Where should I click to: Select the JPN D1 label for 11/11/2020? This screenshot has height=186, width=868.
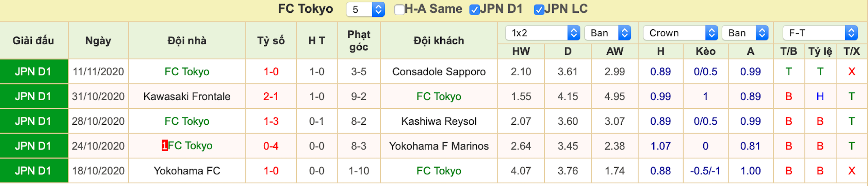click(x=33, y=72)
